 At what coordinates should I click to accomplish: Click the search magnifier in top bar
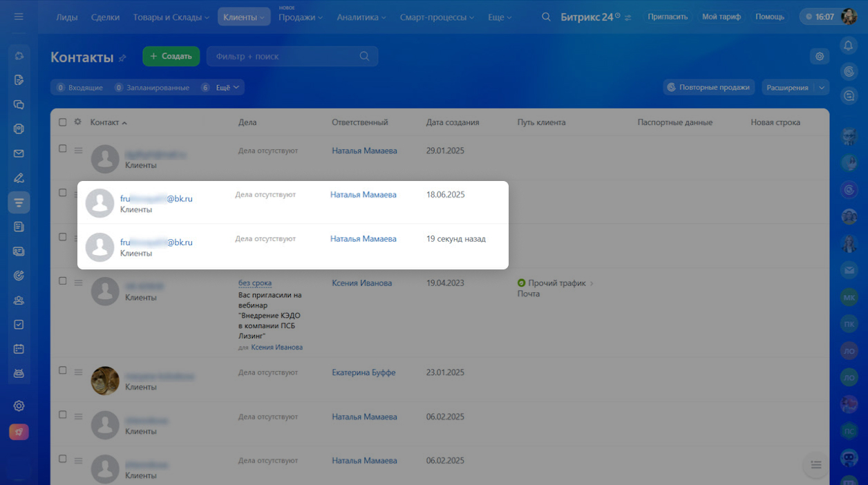pos(547,17)
